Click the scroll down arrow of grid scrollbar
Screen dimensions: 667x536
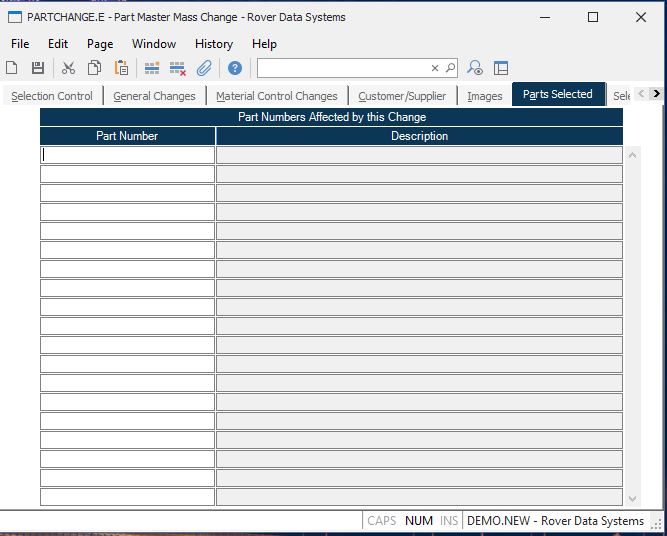coord(631,498)
